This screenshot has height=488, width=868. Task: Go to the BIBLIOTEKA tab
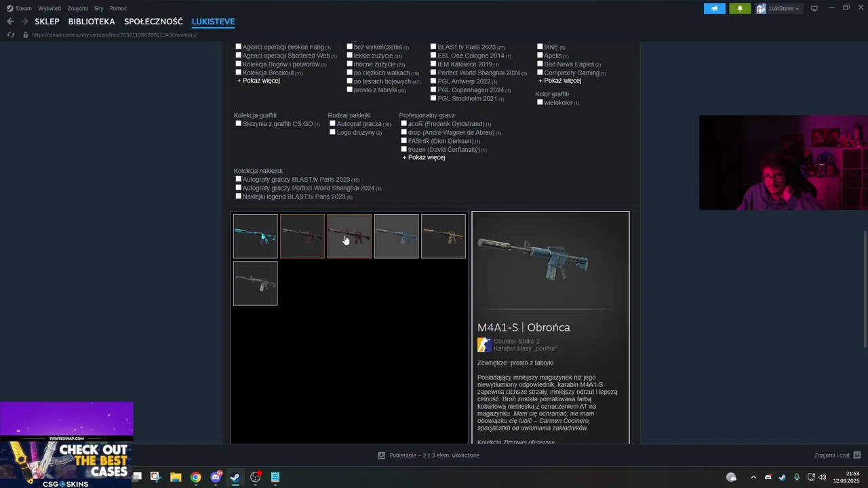[92, 22]
